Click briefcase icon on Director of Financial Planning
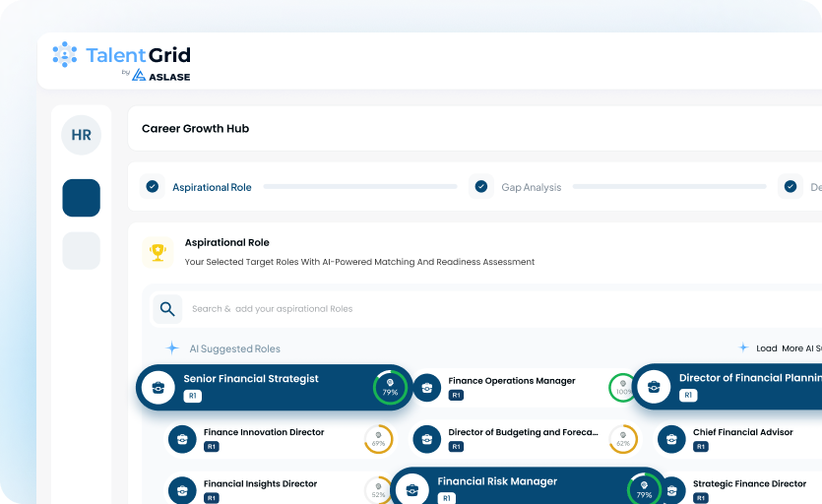 [x=654, y=387]
